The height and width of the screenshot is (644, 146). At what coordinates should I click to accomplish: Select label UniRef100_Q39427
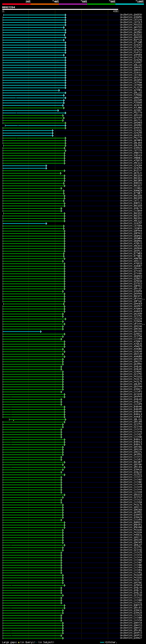click(131, 638)
